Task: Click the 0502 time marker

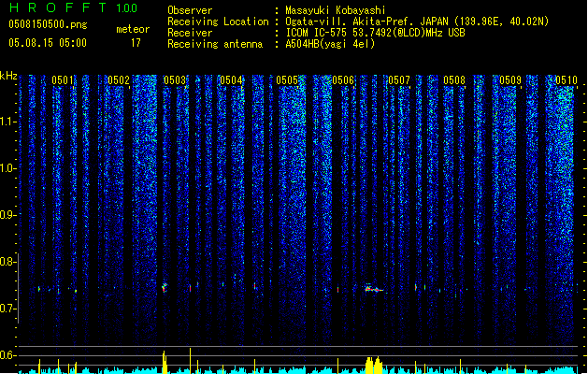Action: (119, 80)
